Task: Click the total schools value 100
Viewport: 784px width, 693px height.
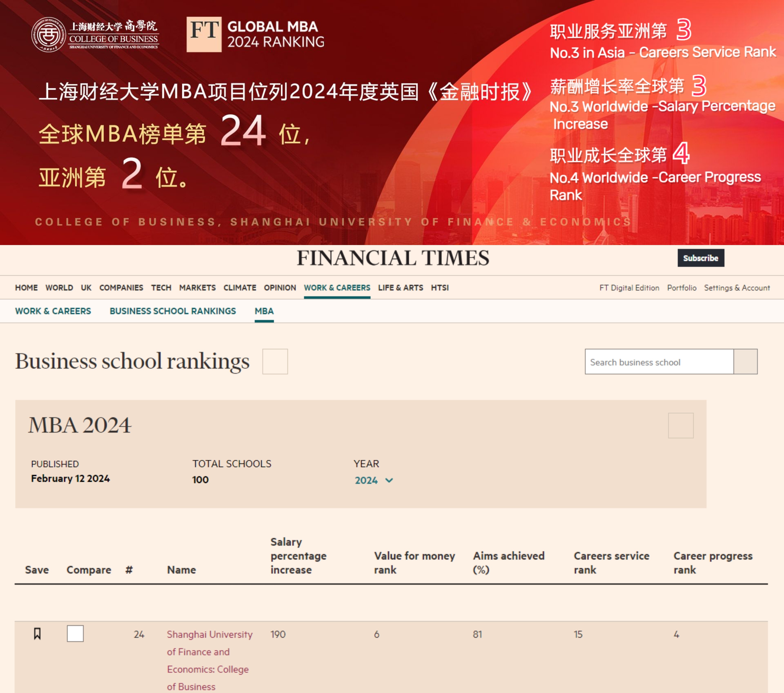Action: point(200,480)
